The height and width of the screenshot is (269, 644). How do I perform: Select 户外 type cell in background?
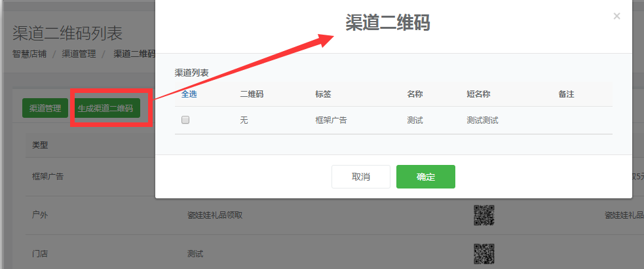click(40, 215)
